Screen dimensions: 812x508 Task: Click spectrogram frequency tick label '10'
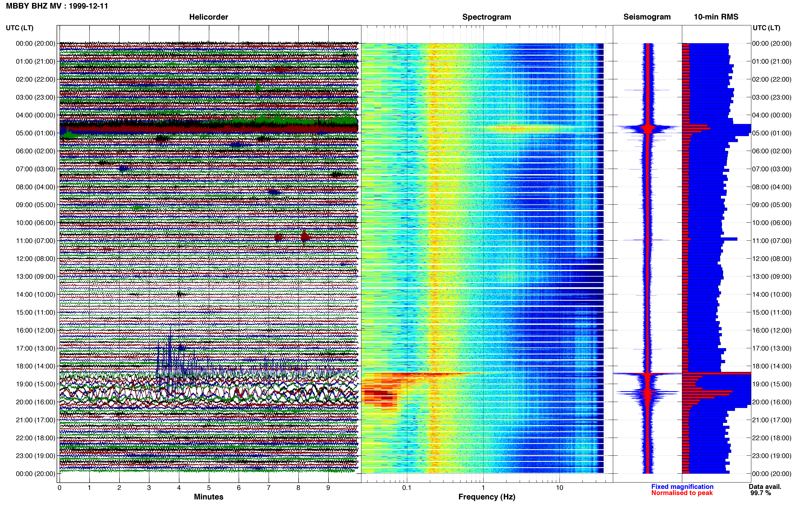click(559, 487)
